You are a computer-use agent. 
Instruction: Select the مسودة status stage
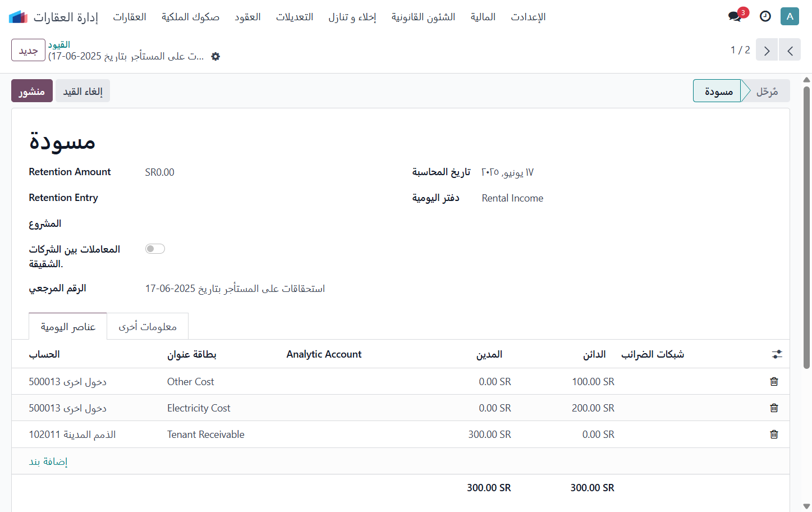tap(718, 91)
